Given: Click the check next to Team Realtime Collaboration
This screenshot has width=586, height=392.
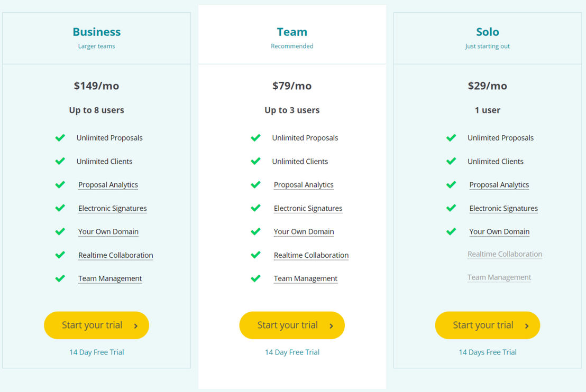Looking at the screenshot, I should tap(255, 255).
